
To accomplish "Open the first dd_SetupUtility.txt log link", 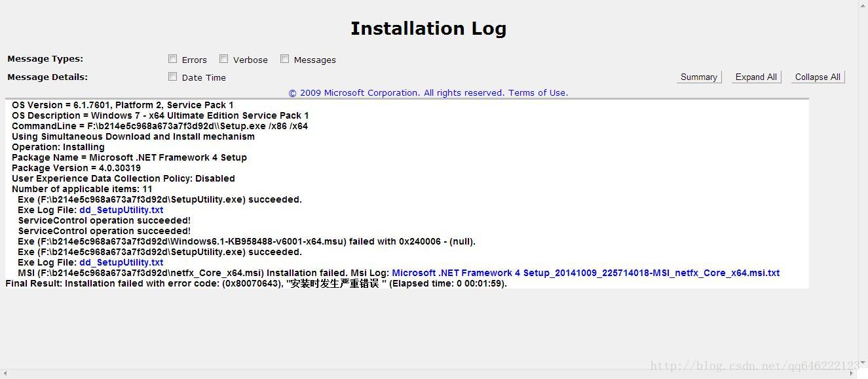I will click(121, 210).
